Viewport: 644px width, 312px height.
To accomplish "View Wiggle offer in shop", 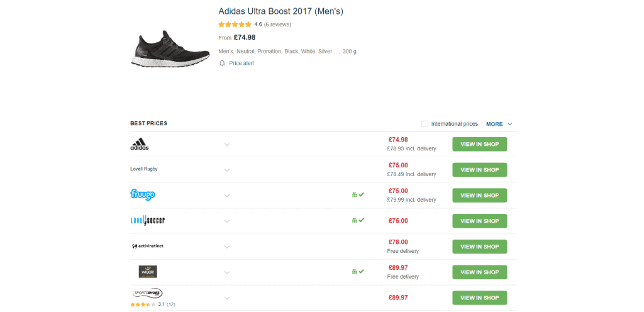I will tap(480, 272).
